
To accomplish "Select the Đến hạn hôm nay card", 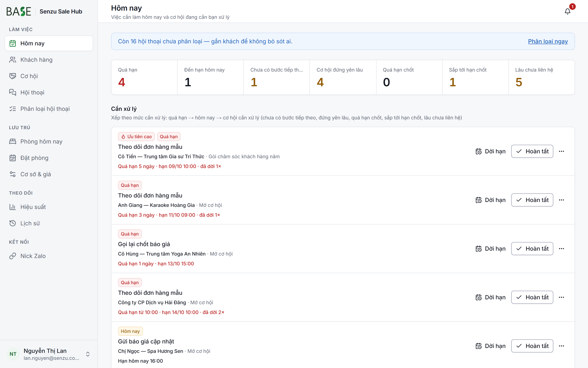I will 210,77.
